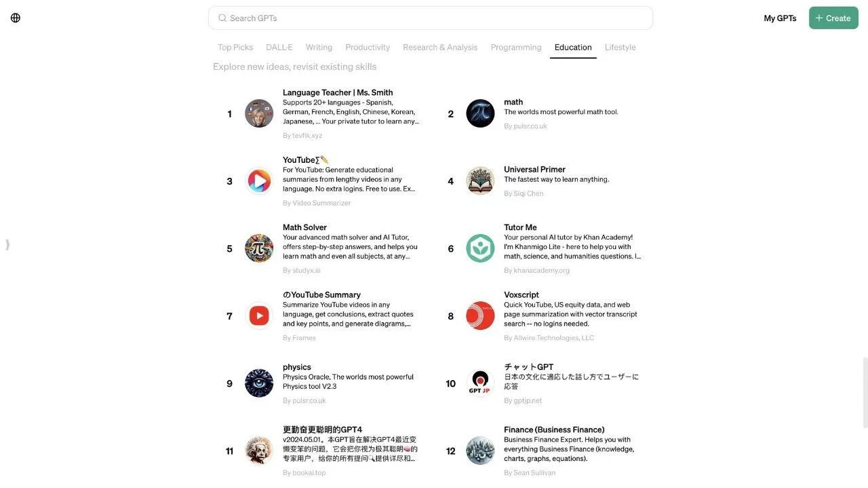Click the Universal Primer tree-book icon
The image size is (868, 488).
click(x=480, y=181)
